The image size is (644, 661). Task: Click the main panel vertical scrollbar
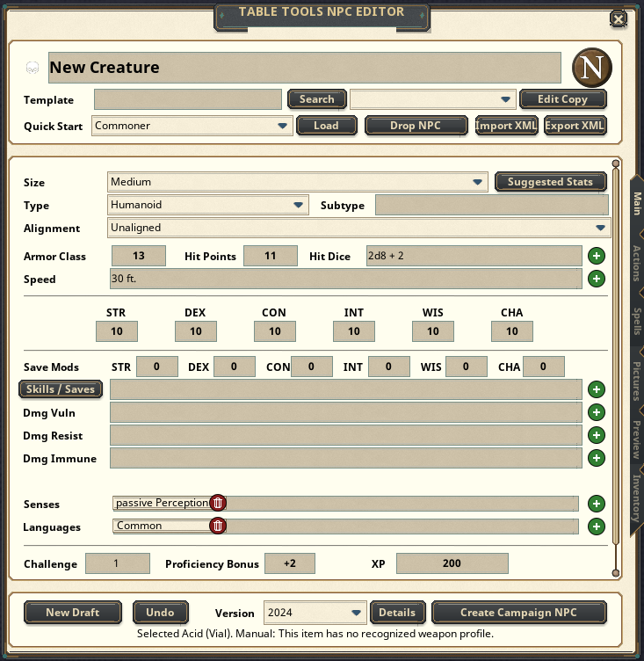click(616, 368)
